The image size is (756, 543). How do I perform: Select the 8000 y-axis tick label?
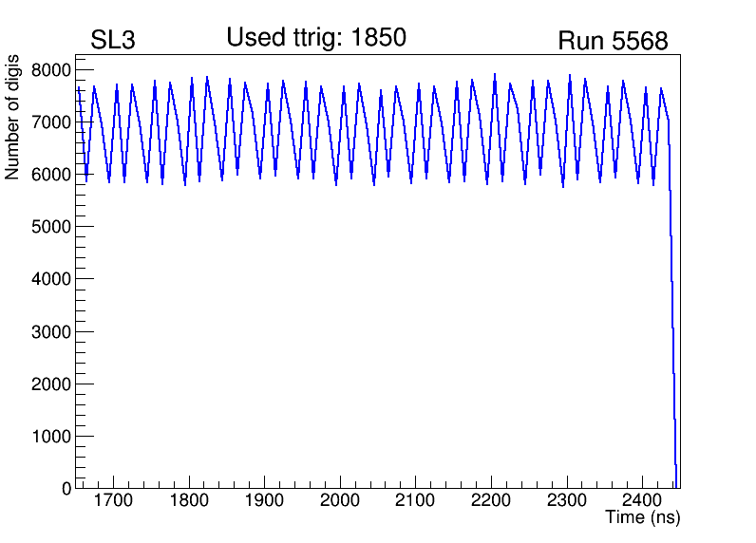click(x=51, y=70)
